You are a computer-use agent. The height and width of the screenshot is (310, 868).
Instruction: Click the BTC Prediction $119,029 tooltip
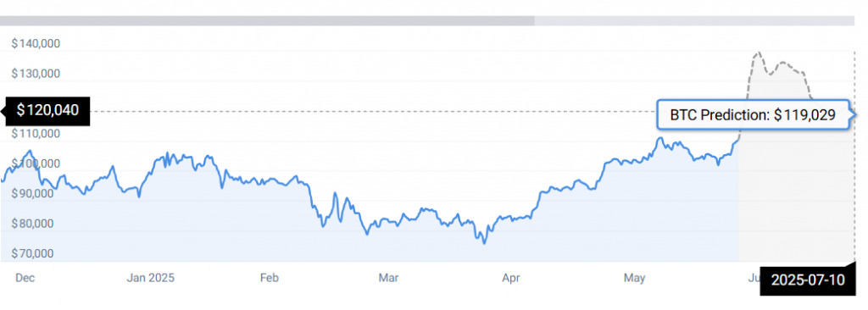[753, 115]
